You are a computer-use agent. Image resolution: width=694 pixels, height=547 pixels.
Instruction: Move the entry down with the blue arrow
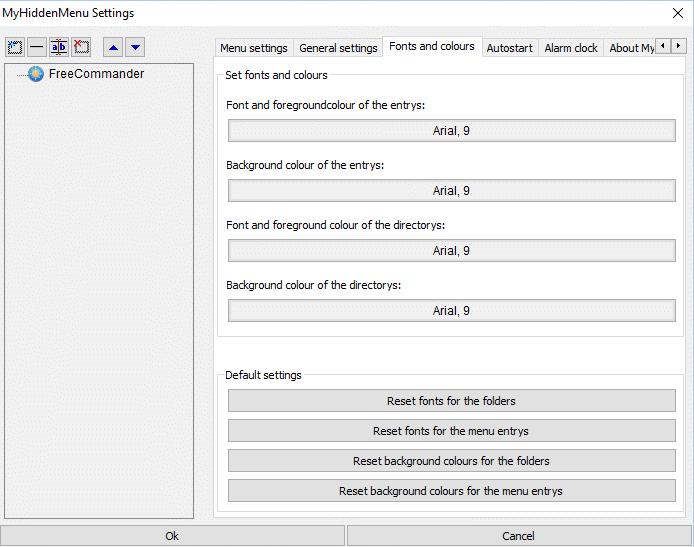pos(135,48)
